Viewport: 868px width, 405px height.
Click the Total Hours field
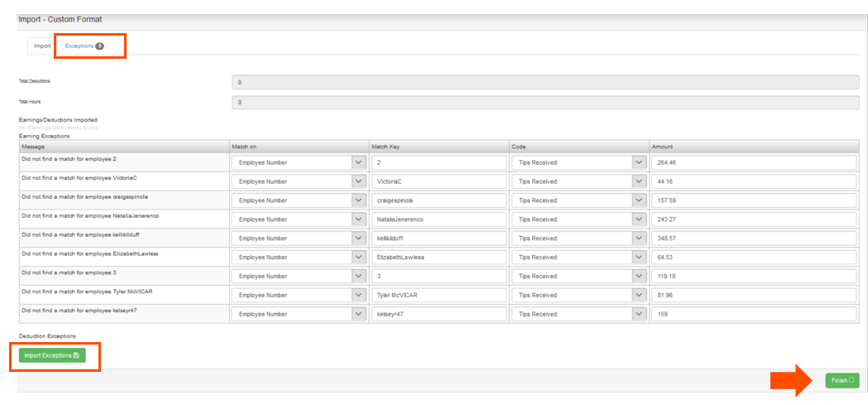(x=547, y=103)
